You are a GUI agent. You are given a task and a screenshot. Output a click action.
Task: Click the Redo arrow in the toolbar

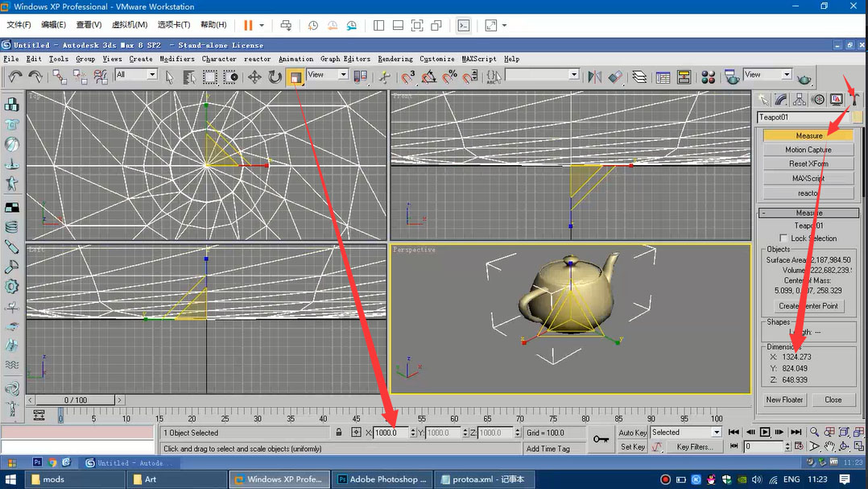tap(35, 77)
